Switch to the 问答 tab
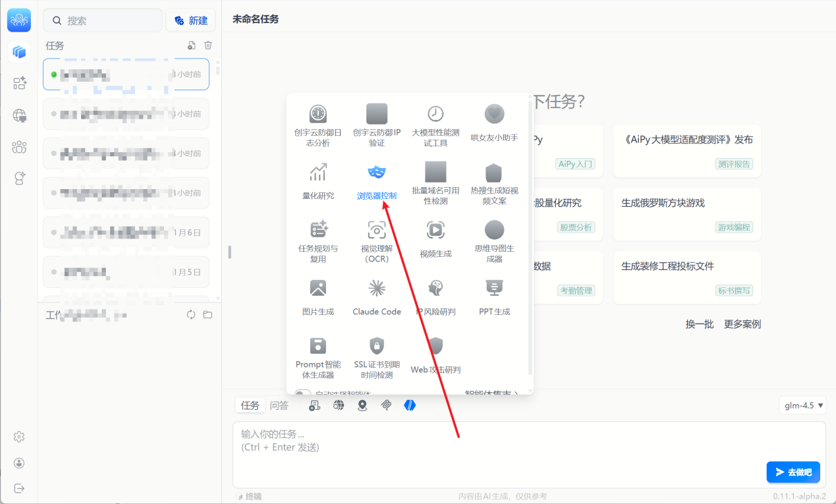836x504 pixels. (x=279, y=405)
